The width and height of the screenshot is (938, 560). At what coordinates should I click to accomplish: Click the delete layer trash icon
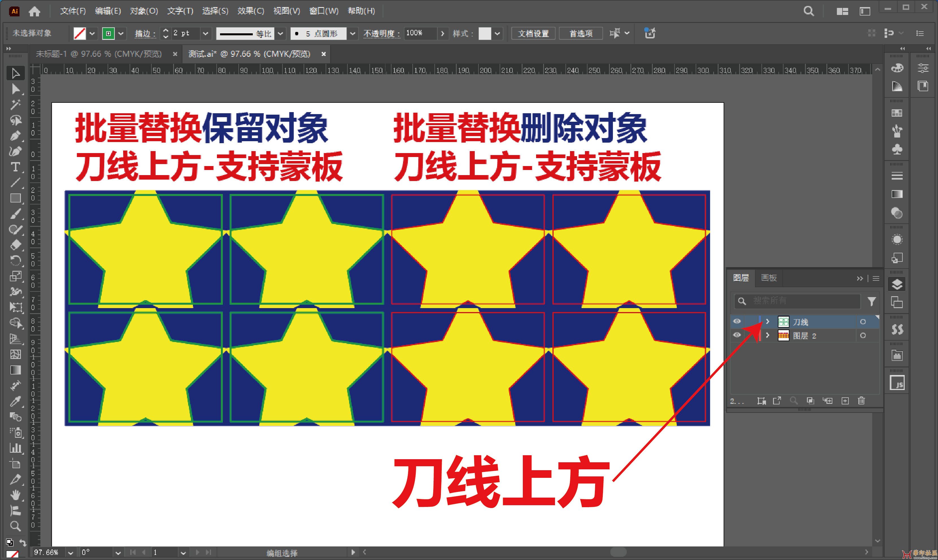point(861,401)
